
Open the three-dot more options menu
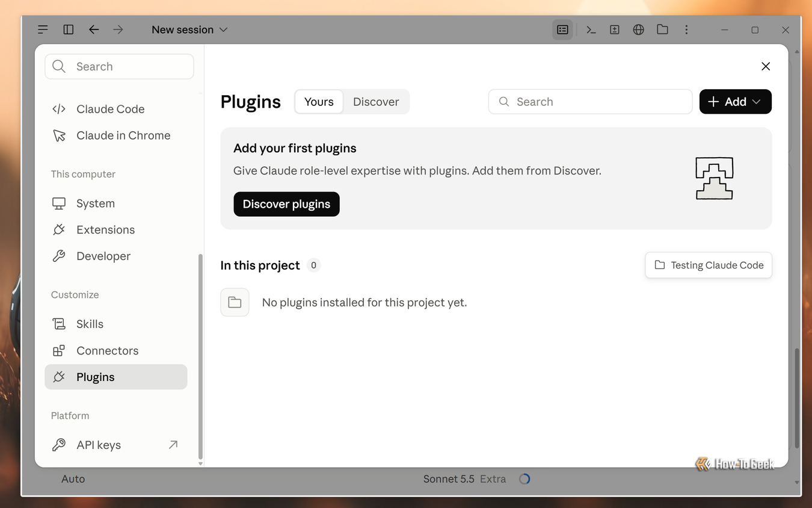click(686, 29)
